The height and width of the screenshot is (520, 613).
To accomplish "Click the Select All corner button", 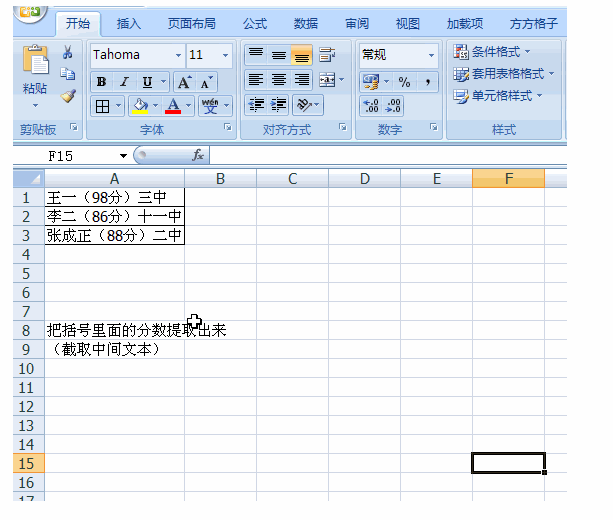I will pyautogui.click(x=29, y=179).
